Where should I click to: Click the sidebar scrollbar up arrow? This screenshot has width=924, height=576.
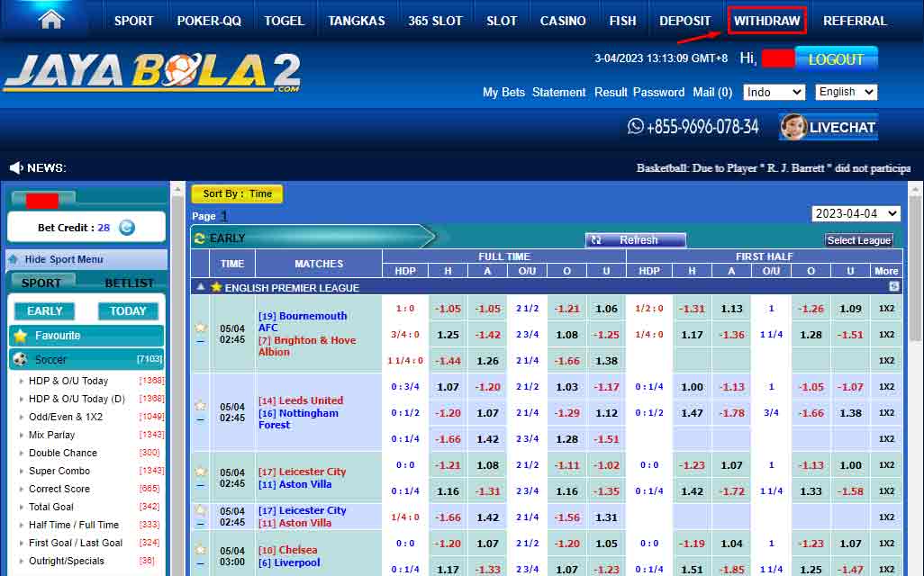pyautogui.click(x=177, y=190)
